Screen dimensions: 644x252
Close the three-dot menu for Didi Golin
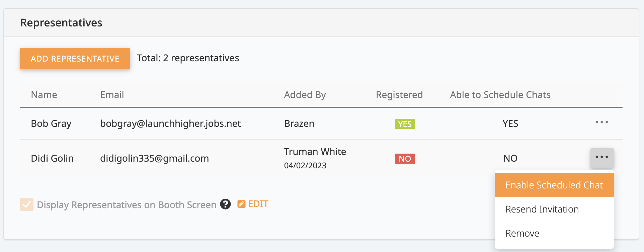click(601, 157)
